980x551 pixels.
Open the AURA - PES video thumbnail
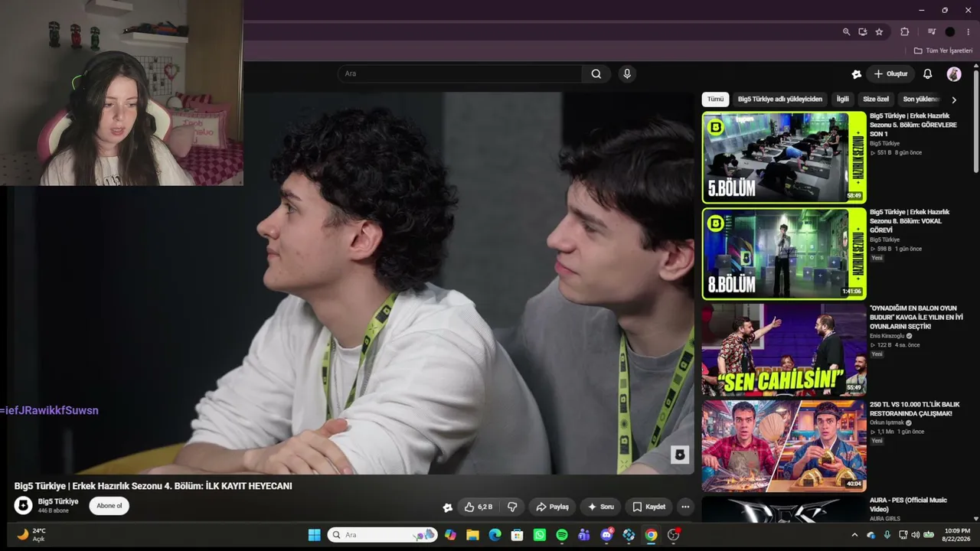click(x=784, y=510)
